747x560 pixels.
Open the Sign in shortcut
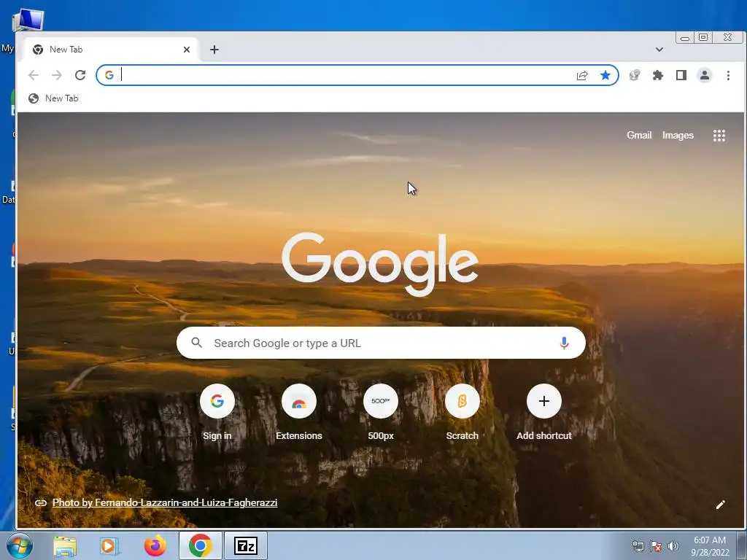click(217, 413)
